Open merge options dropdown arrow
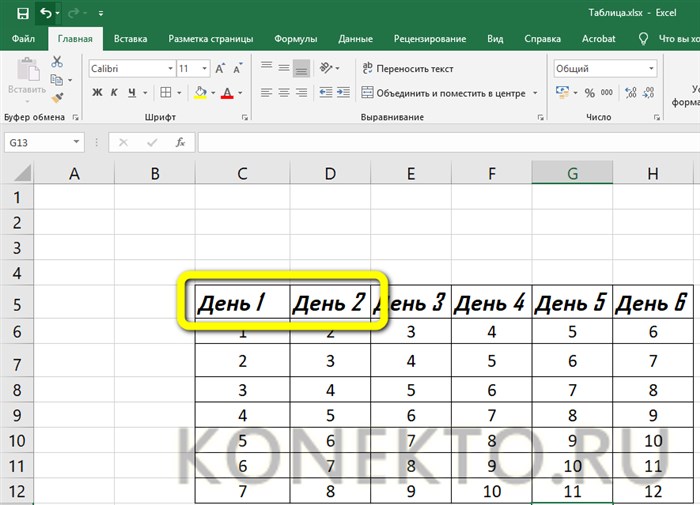Viewport: 700px width, 505px height. point(535,93)
